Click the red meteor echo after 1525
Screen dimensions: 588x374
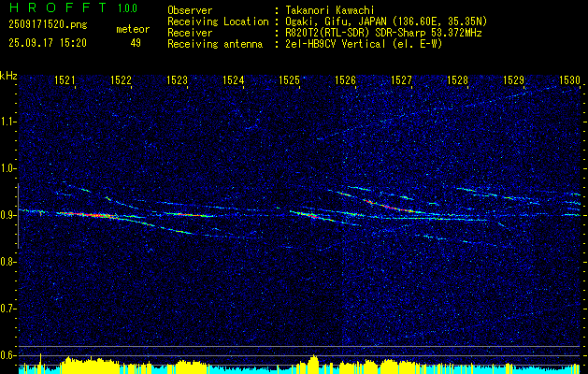(x=313, y=216)
